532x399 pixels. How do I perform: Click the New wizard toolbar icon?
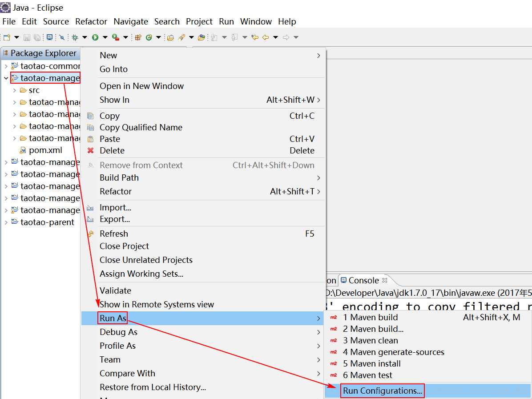pyautogui.click(x=7, y=37)
